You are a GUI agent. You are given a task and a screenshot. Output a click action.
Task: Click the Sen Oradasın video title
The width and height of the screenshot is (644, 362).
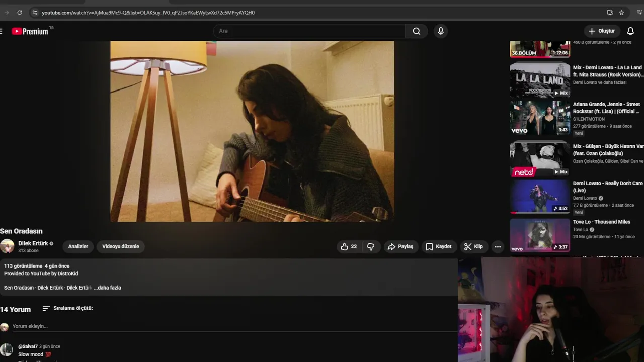click(x=21, y=231)
